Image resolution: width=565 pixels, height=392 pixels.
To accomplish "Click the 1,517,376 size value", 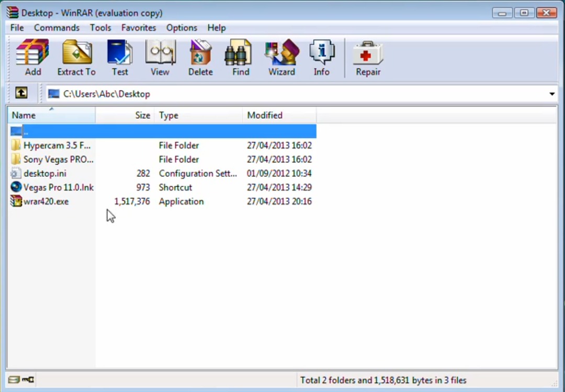I will pos(132,201).
